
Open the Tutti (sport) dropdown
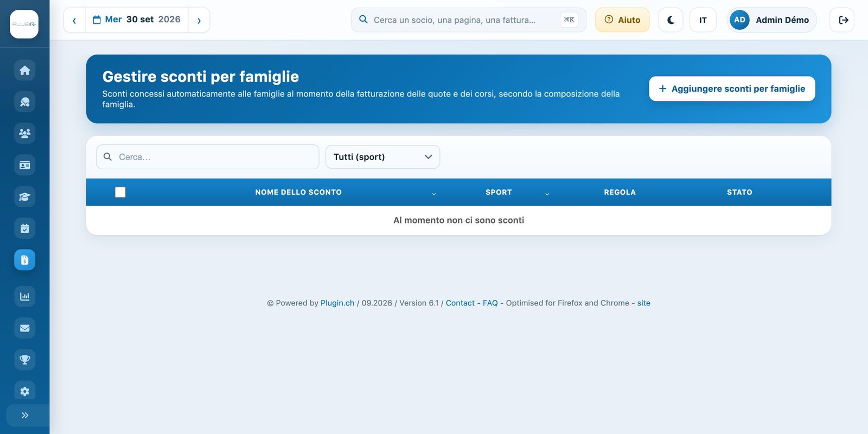tap(382, 157)
